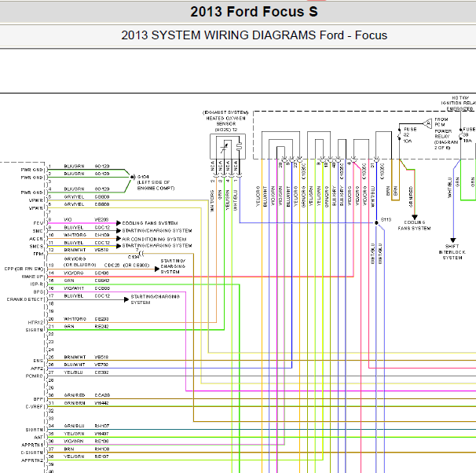
Task: Click the heated oxygen sensor symbol box
Action: [228, 146]
